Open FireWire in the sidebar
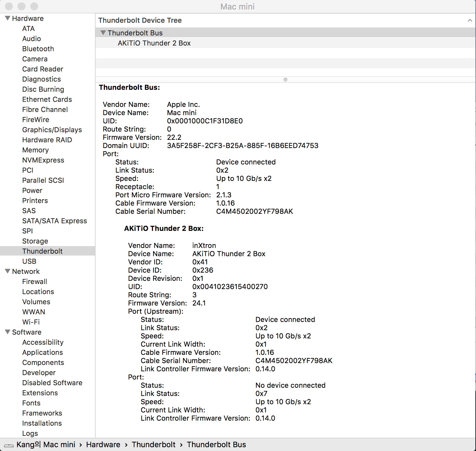This screenshot has height=451, width=476. pyautogui.click(x=36, y=120)
